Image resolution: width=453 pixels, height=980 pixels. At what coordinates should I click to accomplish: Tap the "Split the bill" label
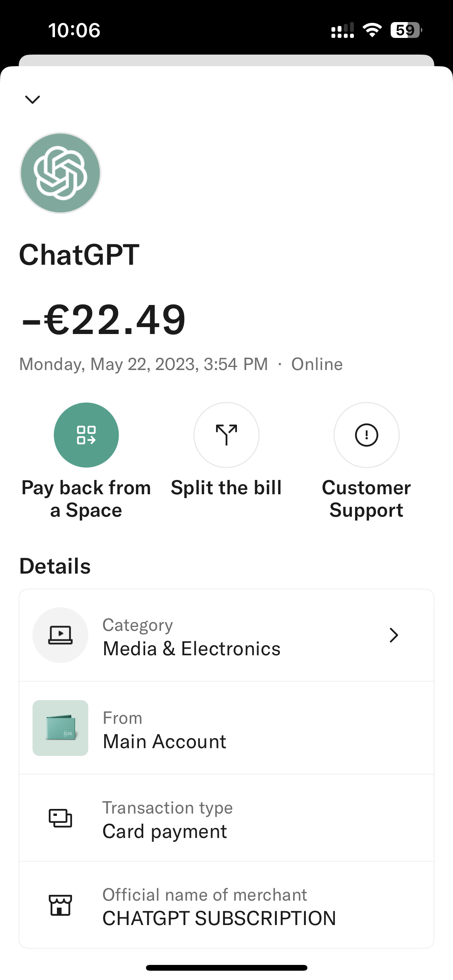[x=226, y=488]
